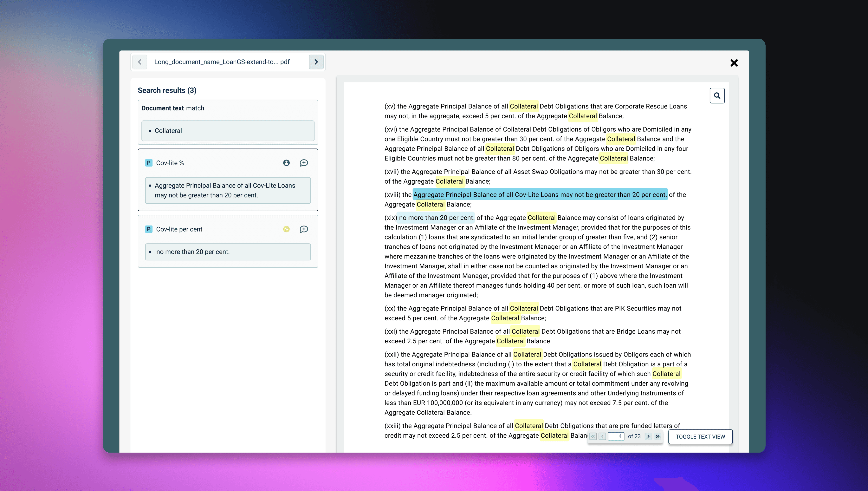
Task: Click the user icon on Cov-lite % card
Action: [286, 163]
